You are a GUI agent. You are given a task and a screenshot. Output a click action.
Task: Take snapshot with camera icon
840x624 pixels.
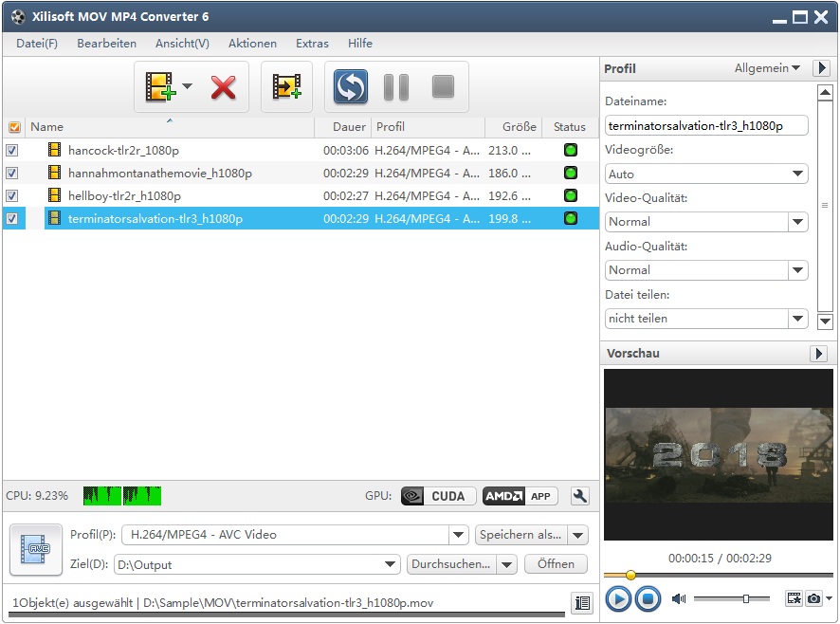point(813,598)
